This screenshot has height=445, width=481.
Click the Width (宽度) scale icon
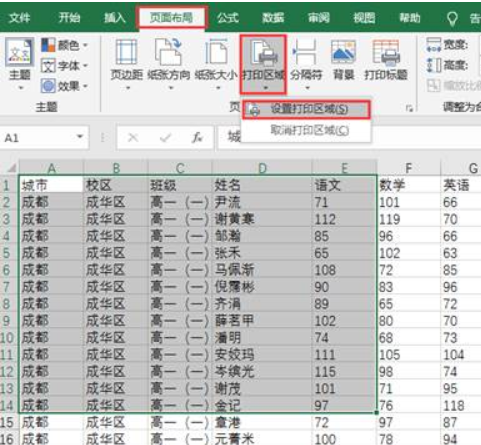coord(433,45)
